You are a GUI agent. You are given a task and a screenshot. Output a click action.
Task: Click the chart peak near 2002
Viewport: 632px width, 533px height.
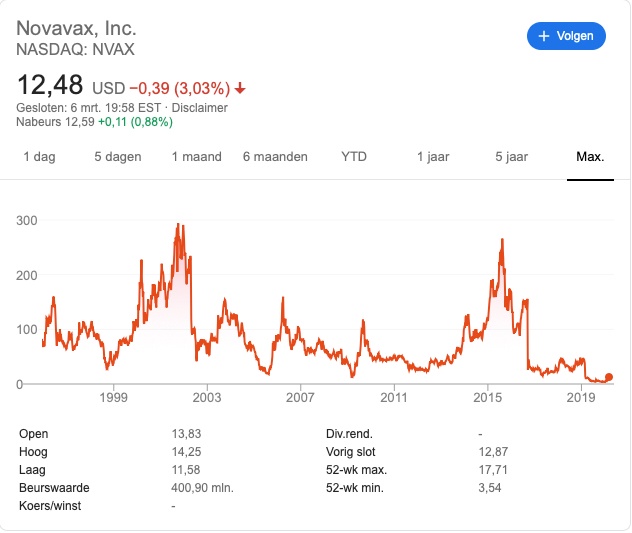[x=179, y=226]
